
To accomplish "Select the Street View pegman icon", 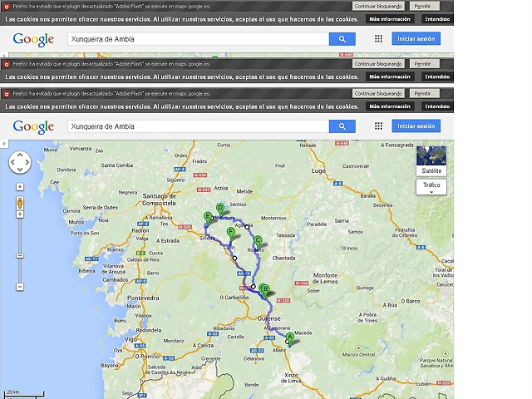I will click(20, 203).
